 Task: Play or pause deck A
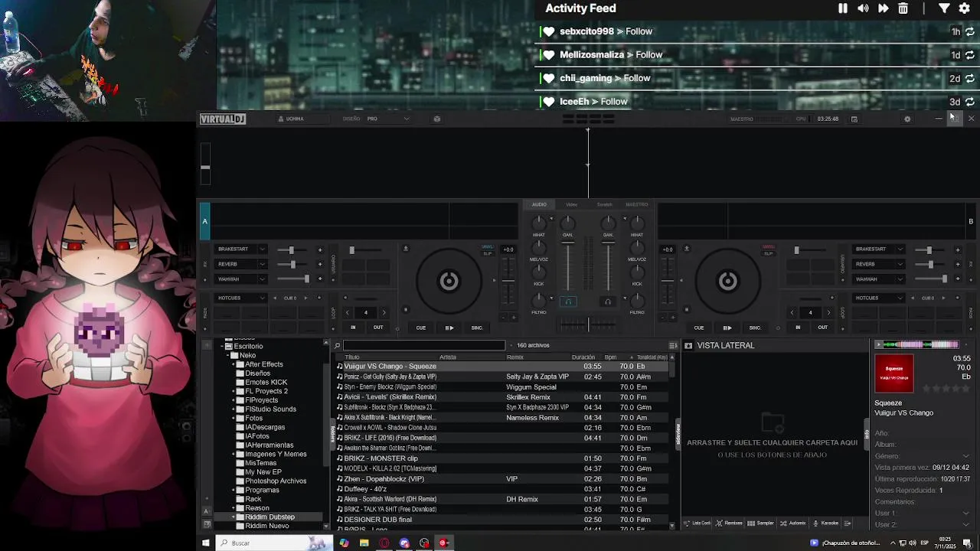[449, 328]
